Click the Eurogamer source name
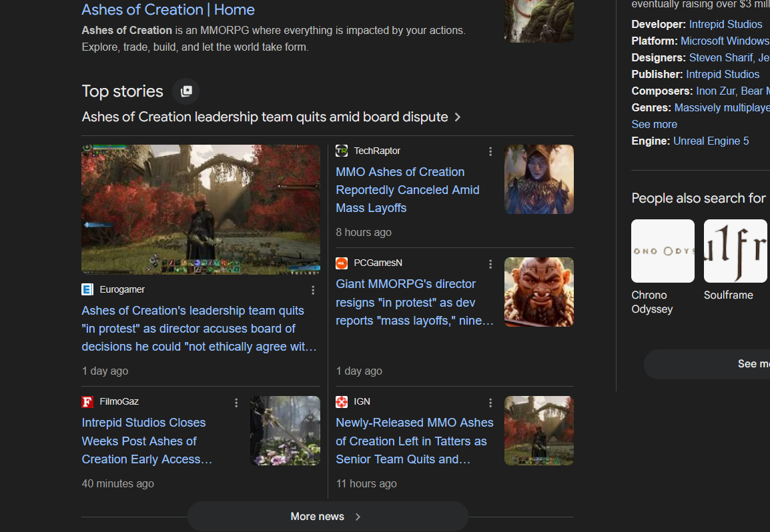Screen dimensions: 770x532 122,289
